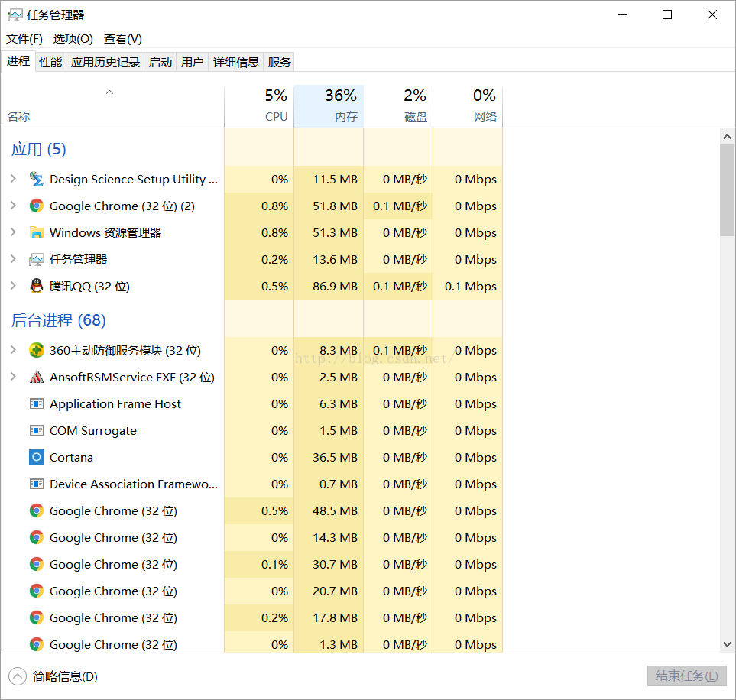Select the Device Association Framewo... name
The image size is (736, 700).
[134, 484]
